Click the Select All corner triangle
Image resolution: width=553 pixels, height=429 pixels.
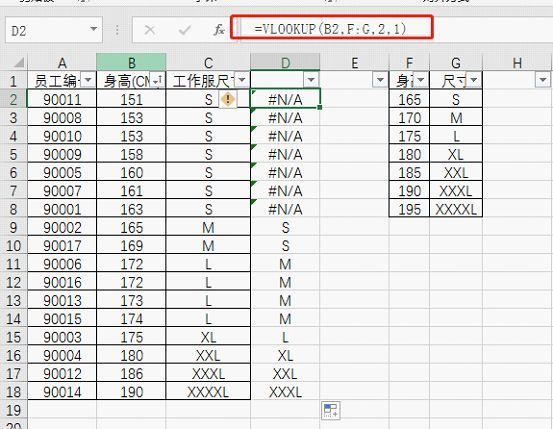(18, 62)
